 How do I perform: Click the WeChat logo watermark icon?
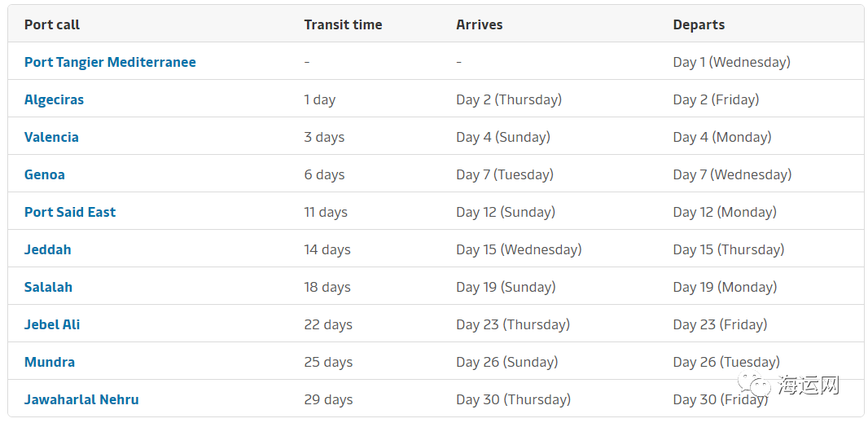pyautogui.click(x=757, y=384)
